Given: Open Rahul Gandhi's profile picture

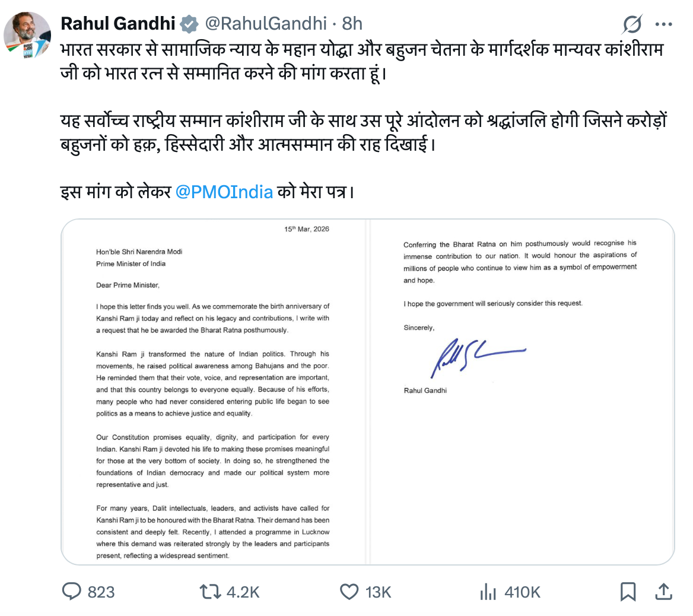Looking at the screenshot, I should (27, 34).
